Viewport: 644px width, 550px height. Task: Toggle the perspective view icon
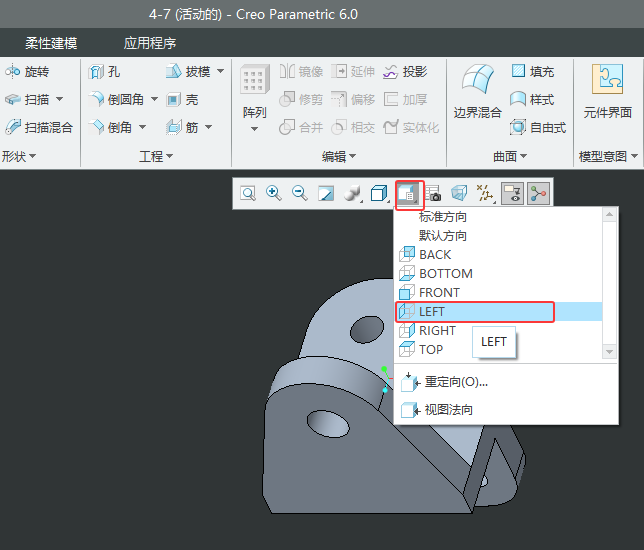(x=459, y=193)
